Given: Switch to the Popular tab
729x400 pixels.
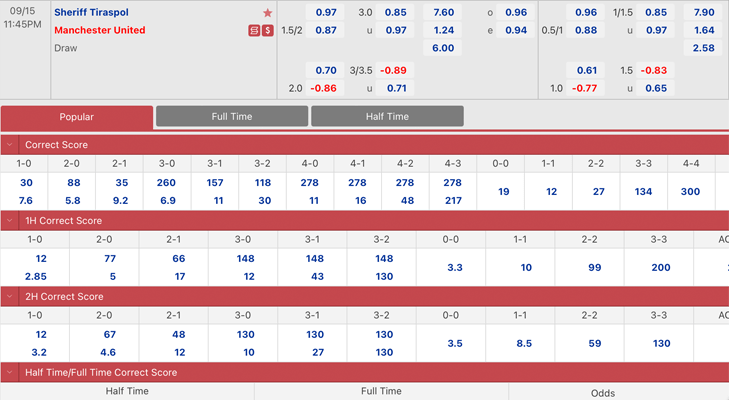Looking at the screenshot, I should point(77,117).
